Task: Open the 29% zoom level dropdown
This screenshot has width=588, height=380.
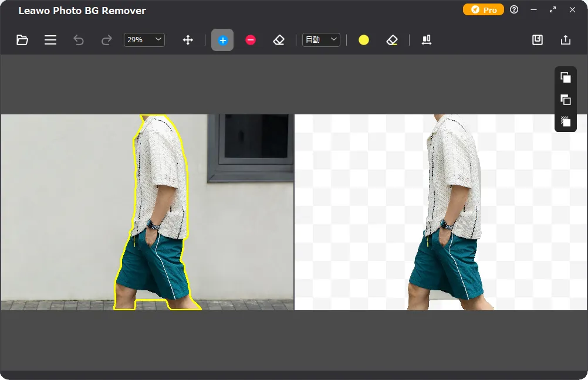Action: (144, 40)
